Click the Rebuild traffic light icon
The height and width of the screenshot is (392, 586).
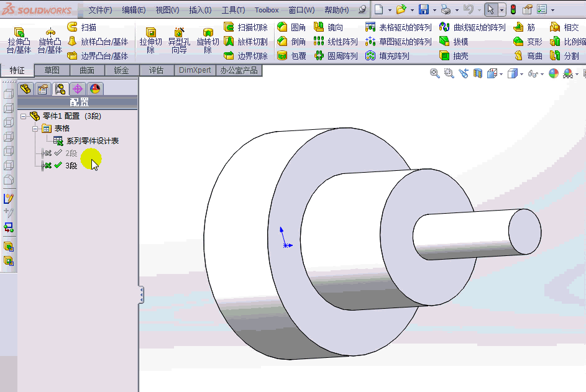[513, 10]
